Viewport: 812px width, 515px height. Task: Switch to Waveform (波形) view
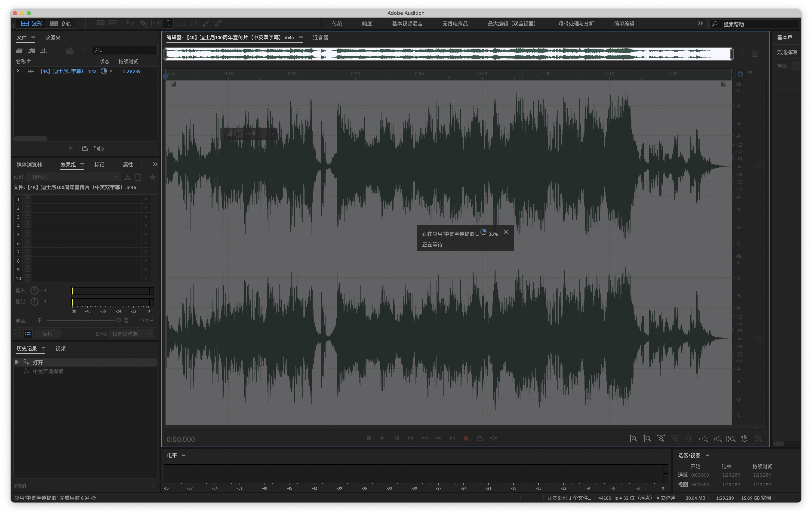(32, 23)
